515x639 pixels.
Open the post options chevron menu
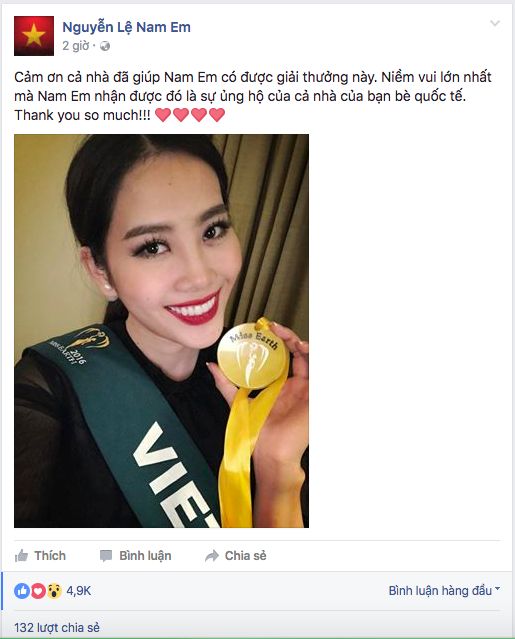[495, 23]
